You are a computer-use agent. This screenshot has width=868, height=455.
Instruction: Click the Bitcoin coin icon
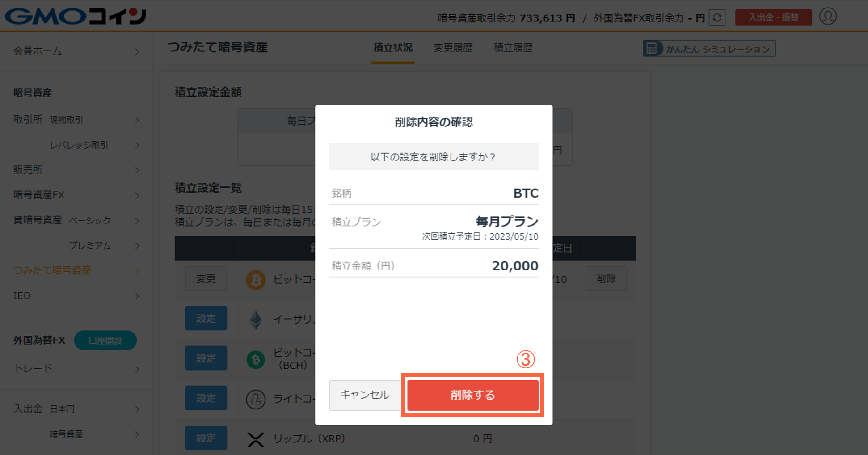click(256, 280)
